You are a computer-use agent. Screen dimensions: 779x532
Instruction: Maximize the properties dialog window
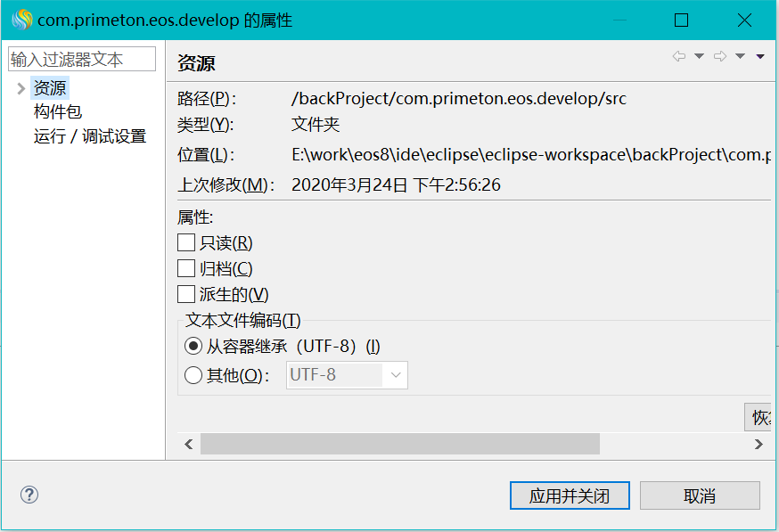(x=682, y=20)
